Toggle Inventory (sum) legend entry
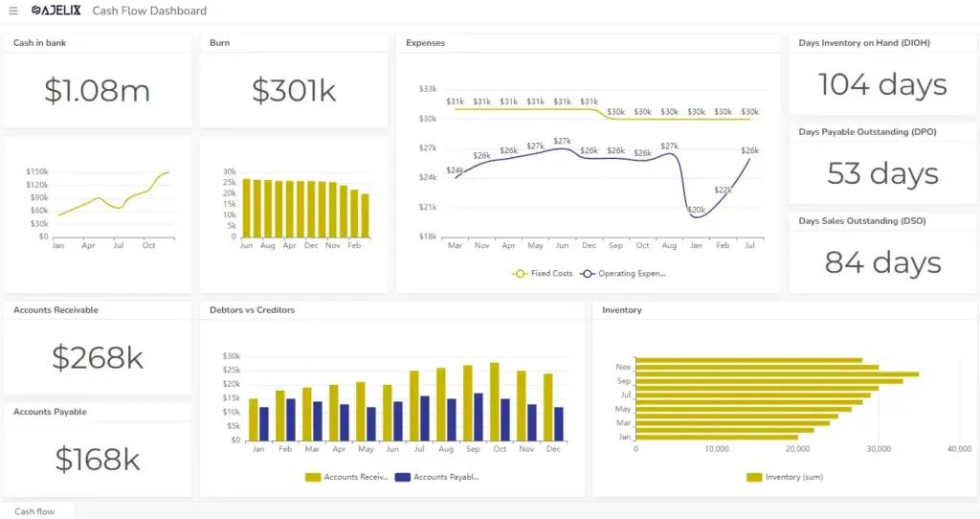The height and width of the screenshot is (519, 980). tap(785, 477)
